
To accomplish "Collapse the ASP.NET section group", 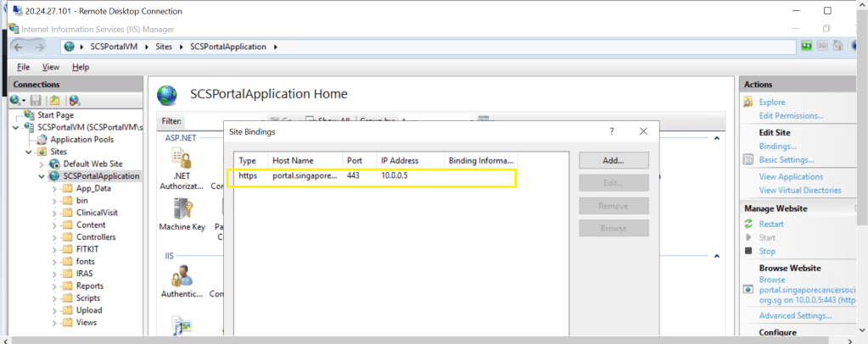I will tap(717, 137).
